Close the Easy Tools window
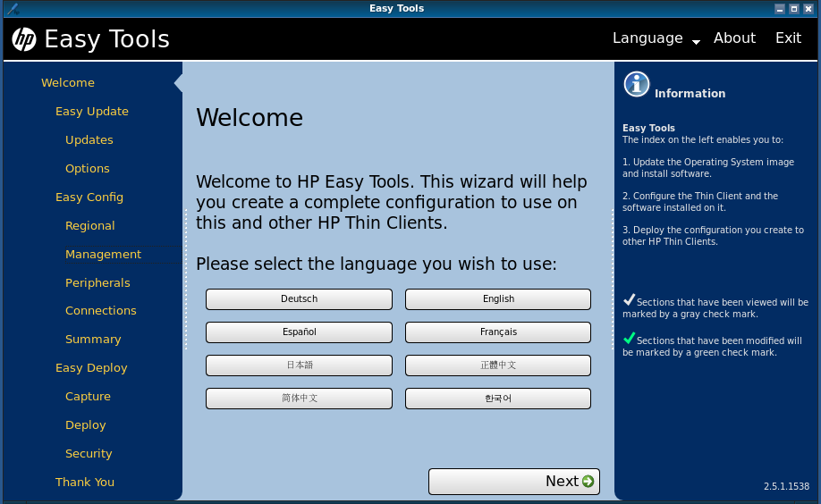Image resolution: width=821 pixels, height=504 pixels. [x=808, y=8]
